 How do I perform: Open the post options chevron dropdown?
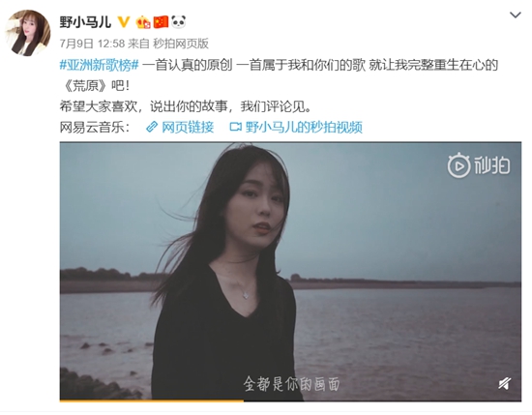point(515,15)
